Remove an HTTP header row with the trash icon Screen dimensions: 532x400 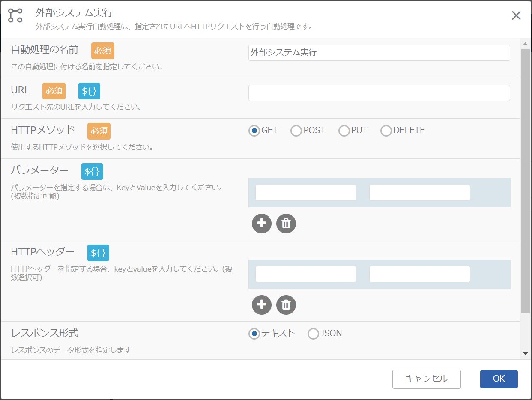[x=286, y=304]
